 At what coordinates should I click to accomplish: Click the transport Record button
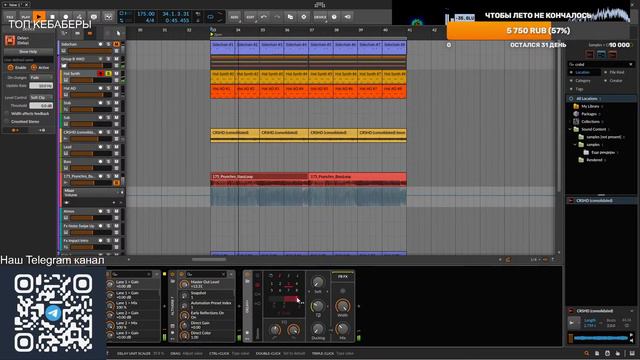[x=66, y=17]
